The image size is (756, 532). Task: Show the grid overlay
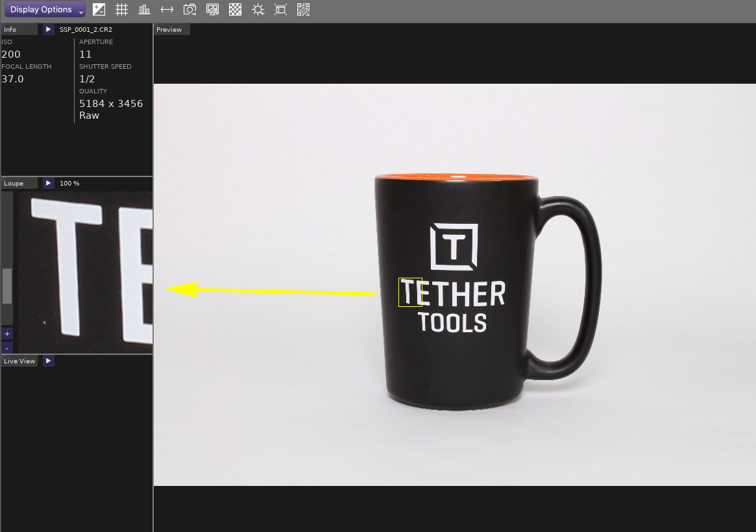[x=121, y=10]
